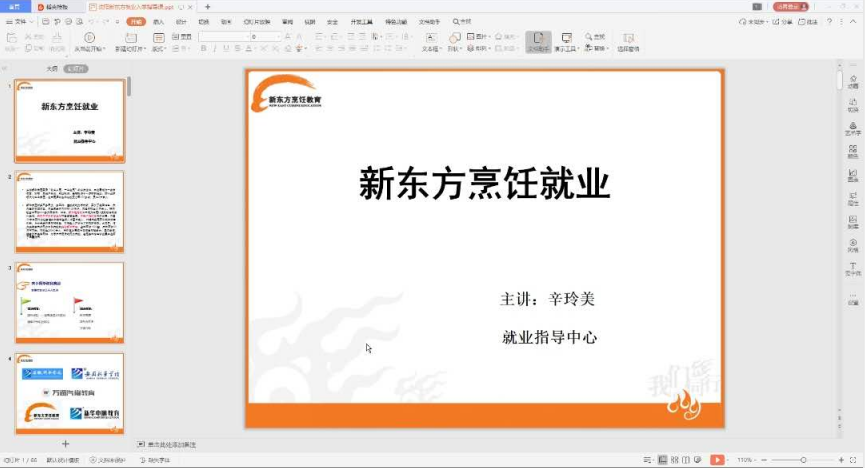This screenshot has width=865, height=468.
Task: Click the highlighted document assistant button
Action: click(538, 41)
